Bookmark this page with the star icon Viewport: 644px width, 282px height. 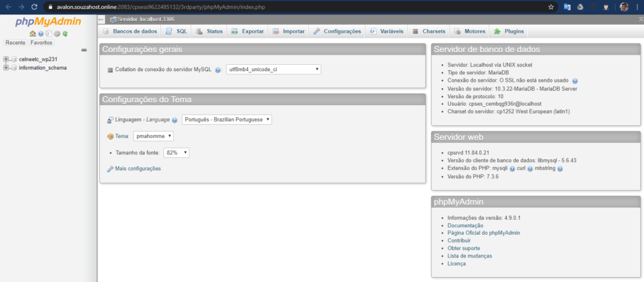pos(551,7)
